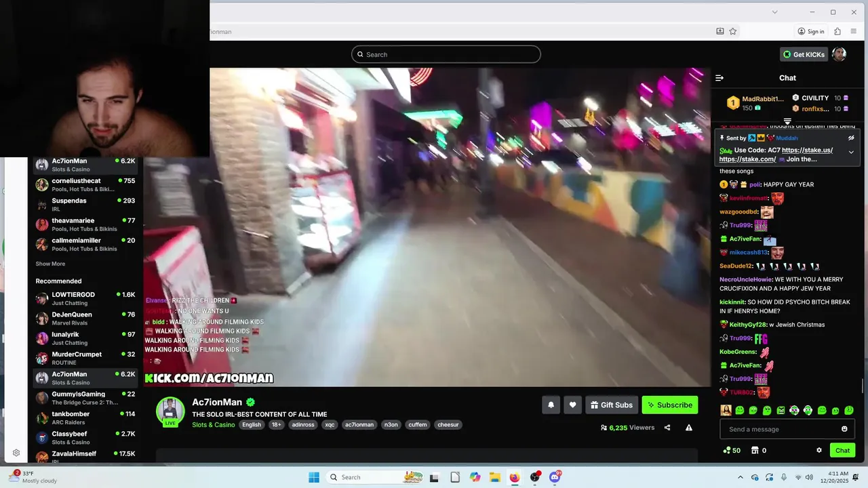Image resolution: width=868 pixels, height=488 pixels.
Task: Select the n3on tag
Action: (x=391, y=425)
